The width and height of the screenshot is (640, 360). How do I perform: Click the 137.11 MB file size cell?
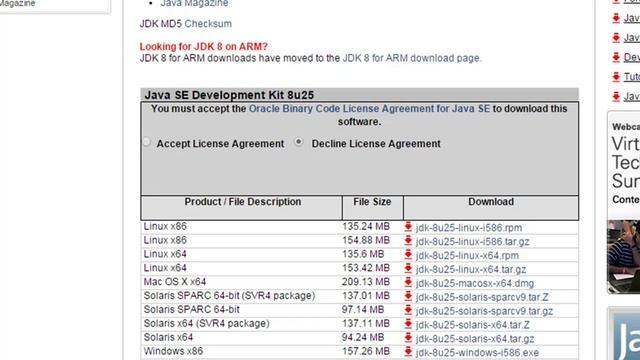tap(366, 323)
